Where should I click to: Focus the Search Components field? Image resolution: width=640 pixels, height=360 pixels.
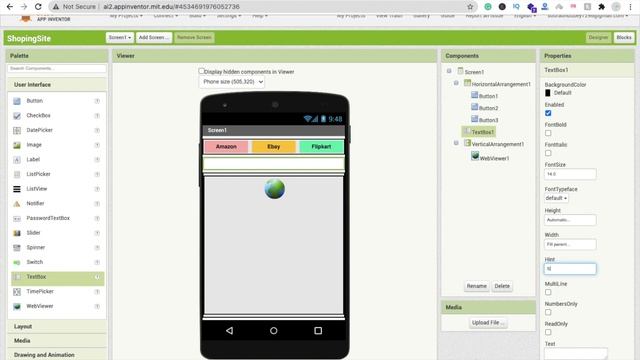(x=57, y=69)
